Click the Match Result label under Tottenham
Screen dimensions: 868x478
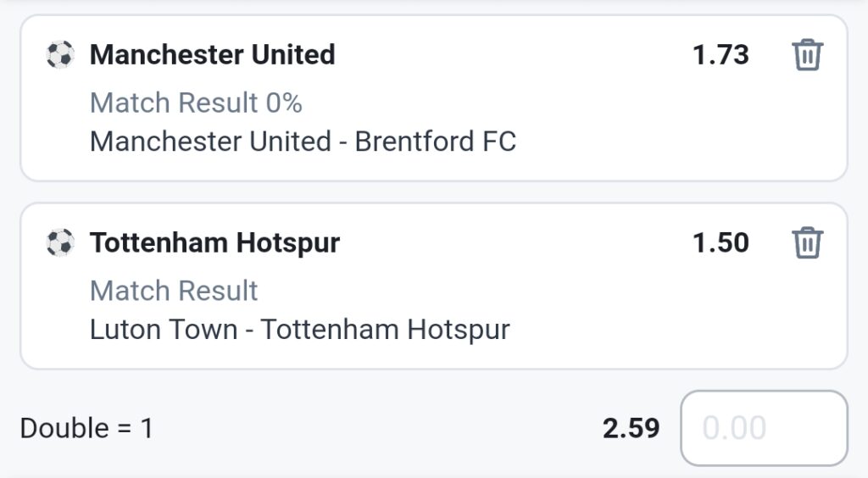(174, 291)
